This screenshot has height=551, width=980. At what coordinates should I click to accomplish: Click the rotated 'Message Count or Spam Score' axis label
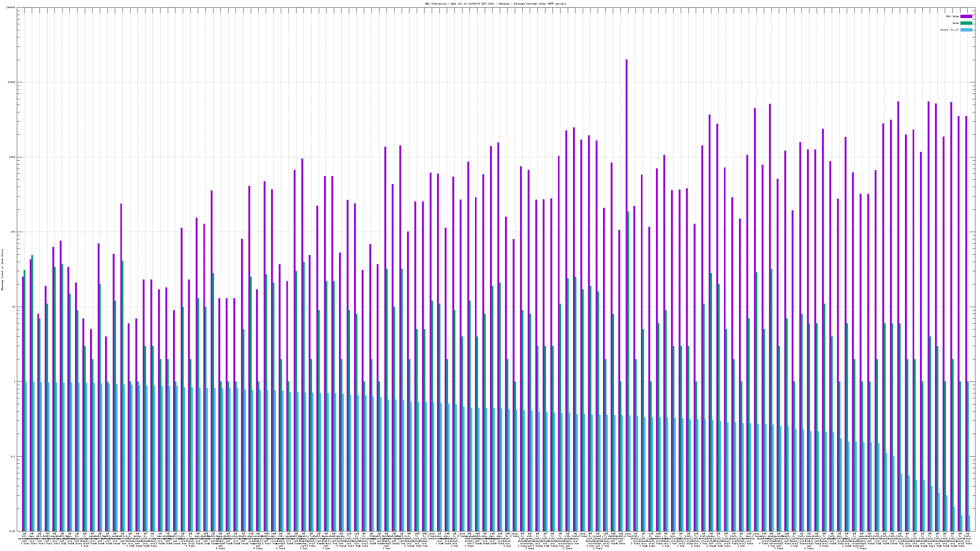(x=2, y=270)
